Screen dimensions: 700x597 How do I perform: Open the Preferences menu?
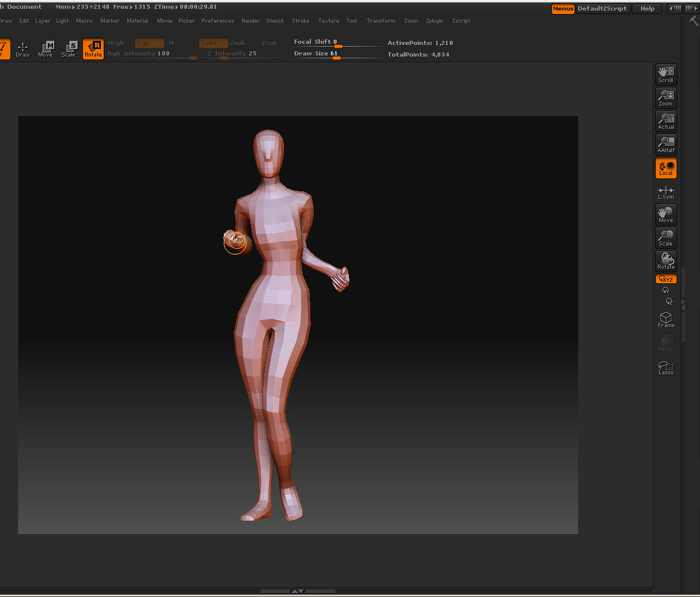click(218, 21)
